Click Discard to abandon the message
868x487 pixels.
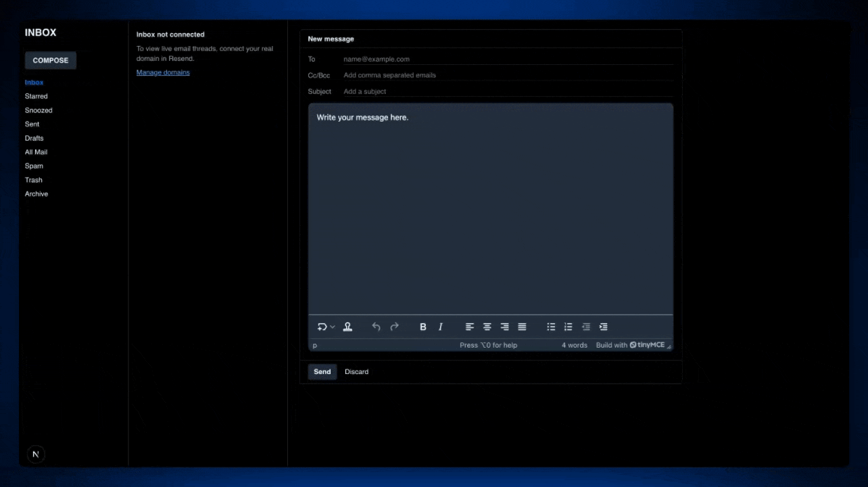point(356,371)
